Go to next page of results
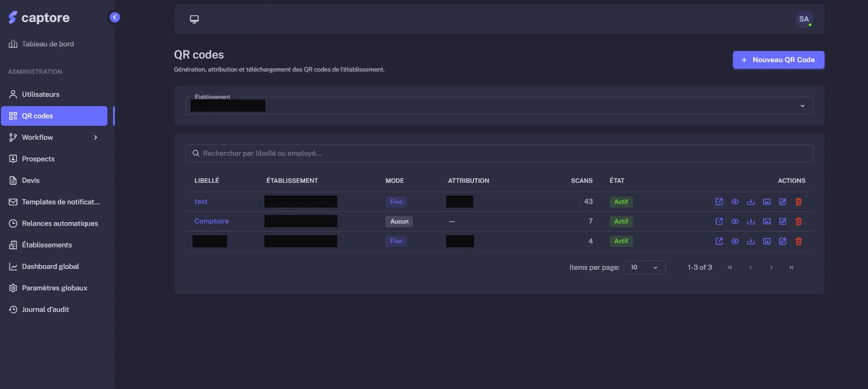The height and width of the screenshot is (389, 868). tap(771, 267)
